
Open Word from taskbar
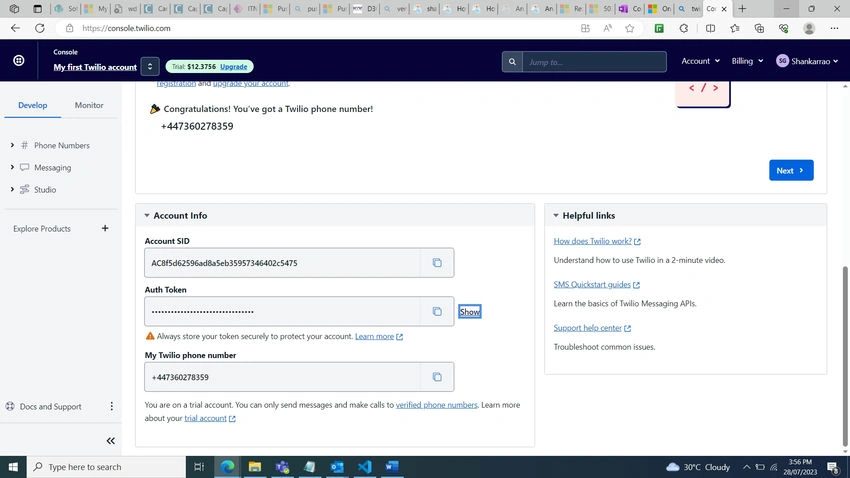coord(392,467)
